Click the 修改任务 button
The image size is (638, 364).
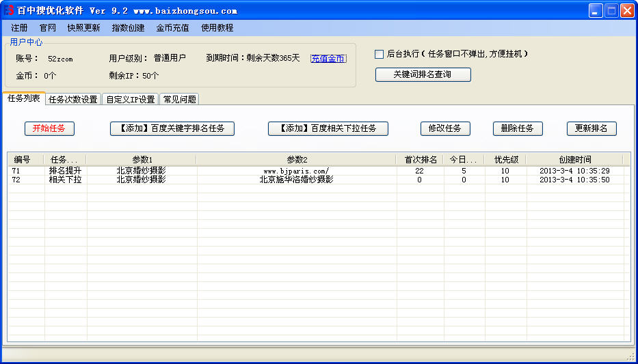[445, 128]
